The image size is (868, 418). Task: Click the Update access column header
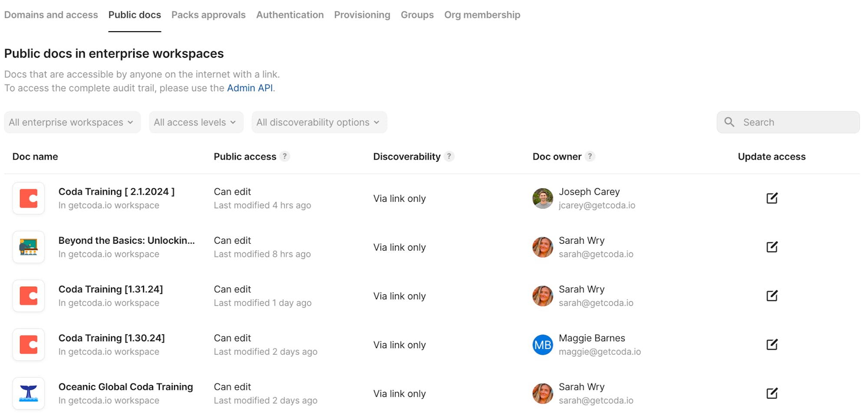tap(772, 157)
